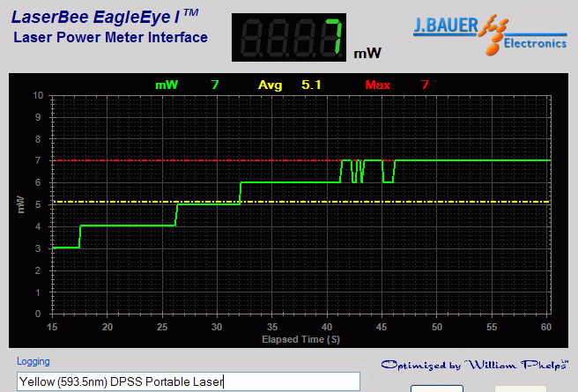Screen dimensions: 578x392
Task: Click the green LED power readout display
Action: 289,38
